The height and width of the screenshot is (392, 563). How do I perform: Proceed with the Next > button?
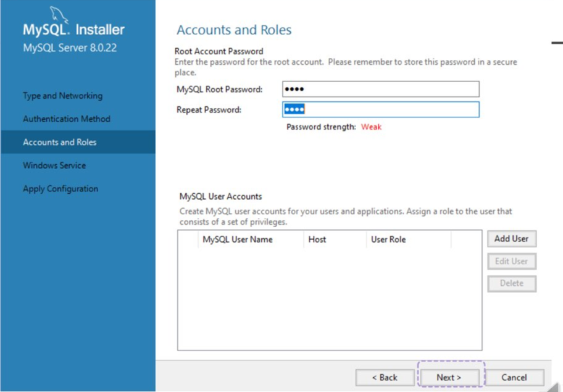(x=449, y=378)
